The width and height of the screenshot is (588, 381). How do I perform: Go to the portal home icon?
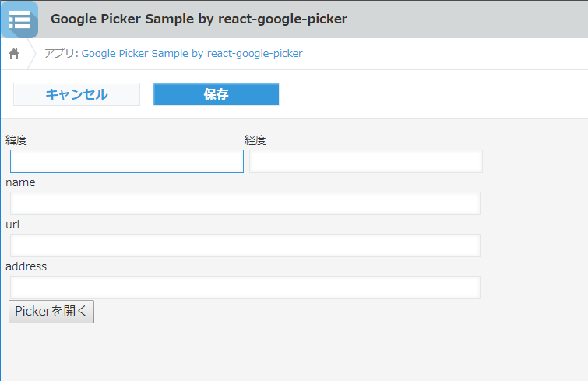pos(14,54)
